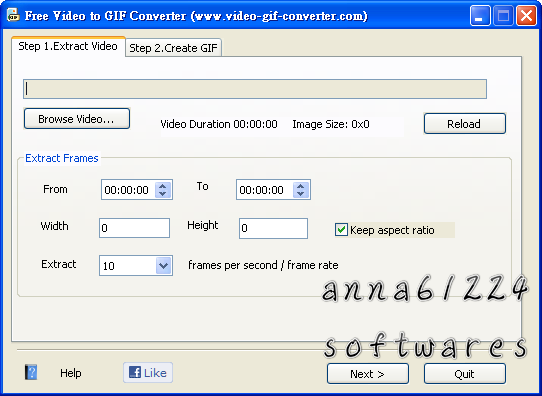Click the Width input box

(x=134, y=228)
